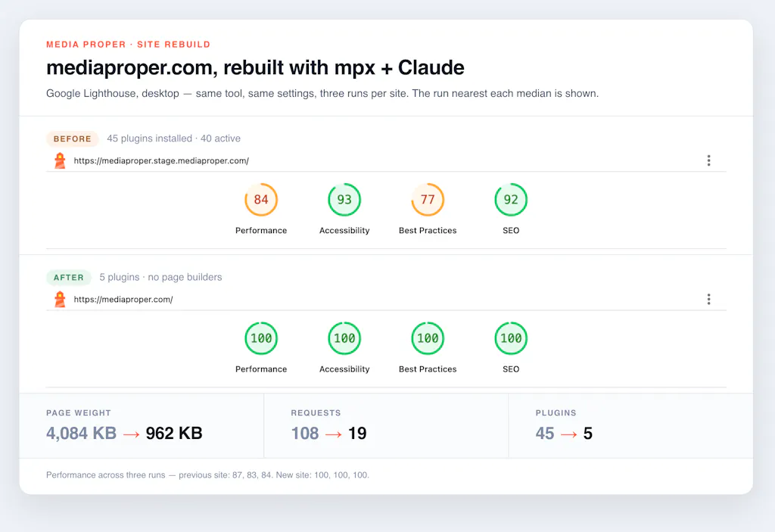The width and height of the screenshot is (775, 532).
Task: Click the https://mediaproper.stage.mediaproper.com/ URL
Action: [161, 160]
